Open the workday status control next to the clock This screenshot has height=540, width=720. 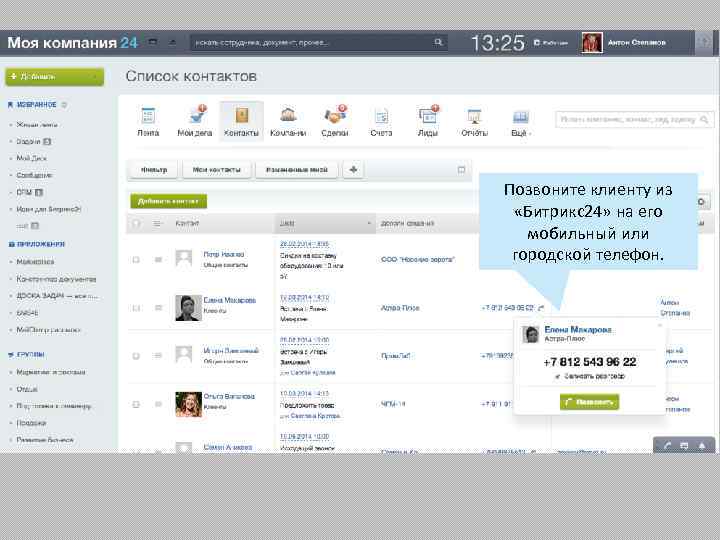pos(551,43)
